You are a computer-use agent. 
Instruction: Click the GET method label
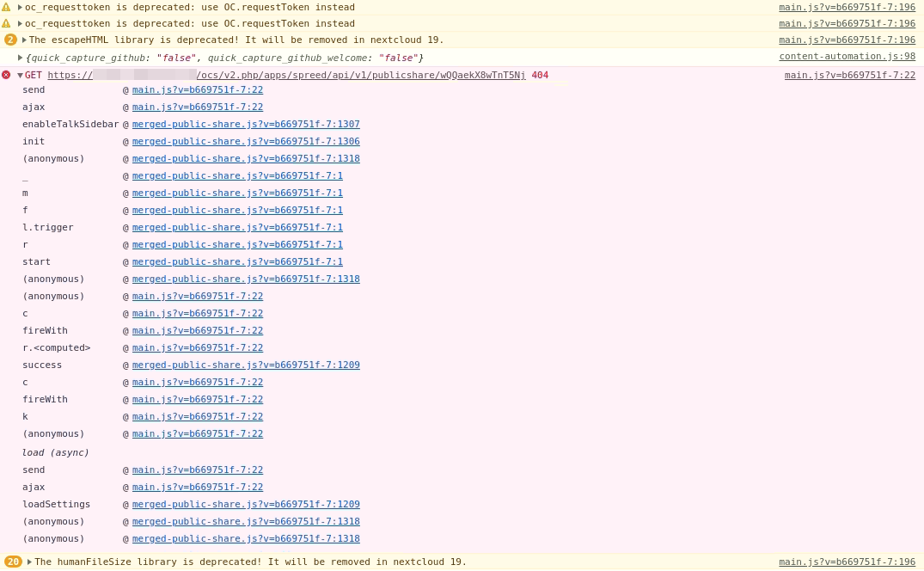pos(33,76)
